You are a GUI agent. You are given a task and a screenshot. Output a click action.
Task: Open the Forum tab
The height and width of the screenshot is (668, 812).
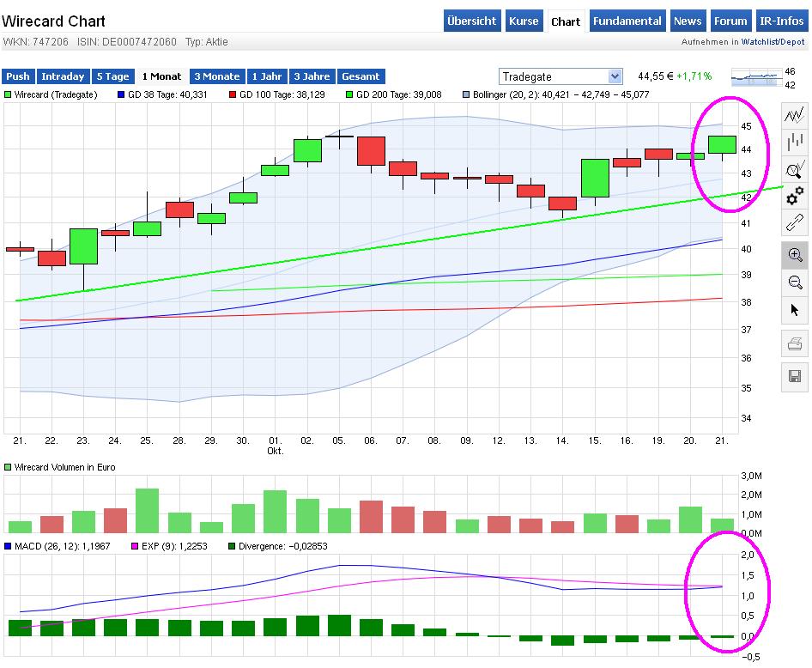(730, 21)
